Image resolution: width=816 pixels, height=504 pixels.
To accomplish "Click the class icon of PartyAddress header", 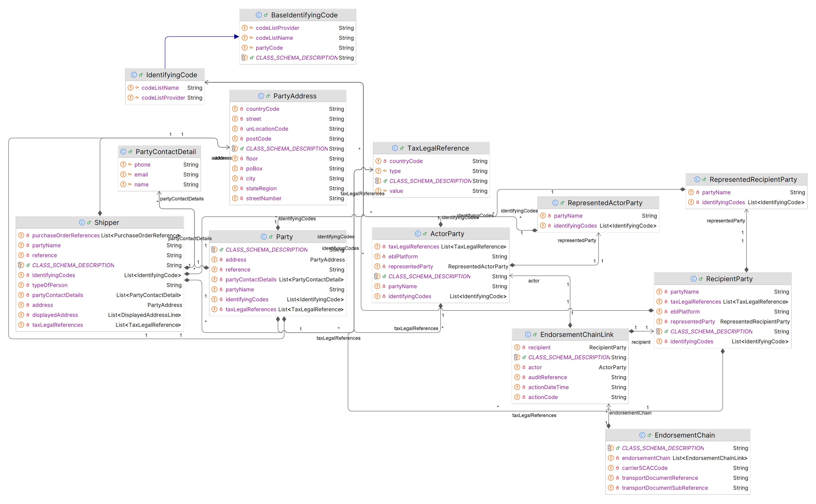I will click(261, 96).
